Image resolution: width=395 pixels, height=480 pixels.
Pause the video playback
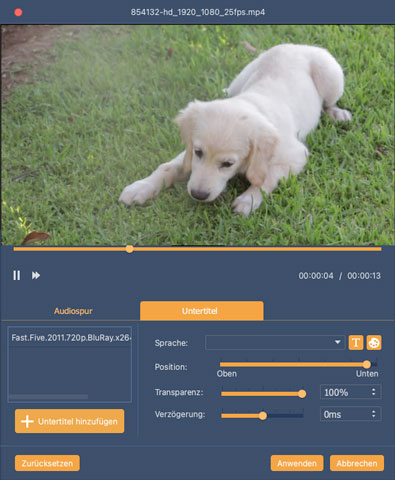[x=17, y=275]
